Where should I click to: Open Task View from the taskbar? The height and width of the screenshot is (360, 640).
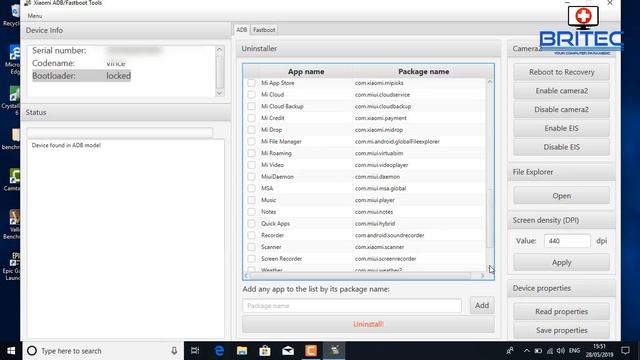coord(195,351)
